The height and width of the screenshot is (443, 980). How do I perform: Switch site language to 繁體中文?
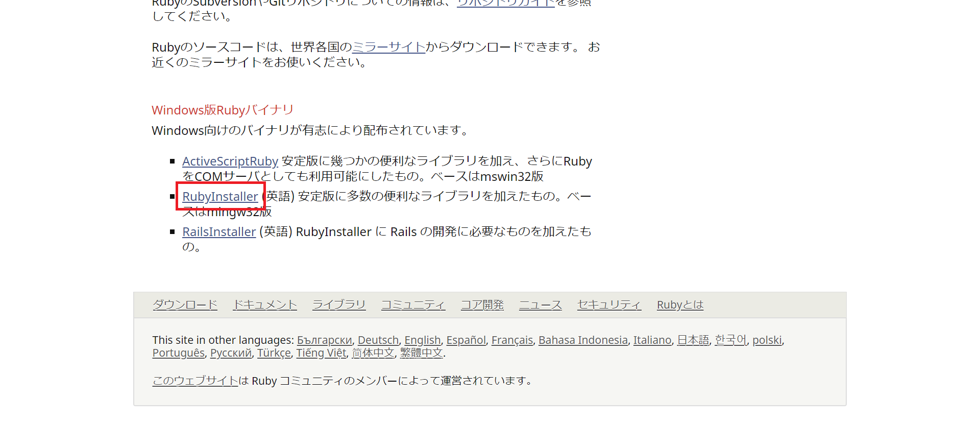pyautogui.click(x=422, y=353)
